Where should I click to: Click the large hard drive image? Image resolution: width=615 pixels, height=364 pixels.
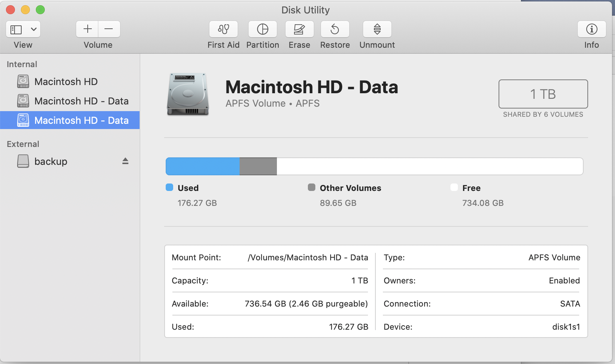point(188,94)
